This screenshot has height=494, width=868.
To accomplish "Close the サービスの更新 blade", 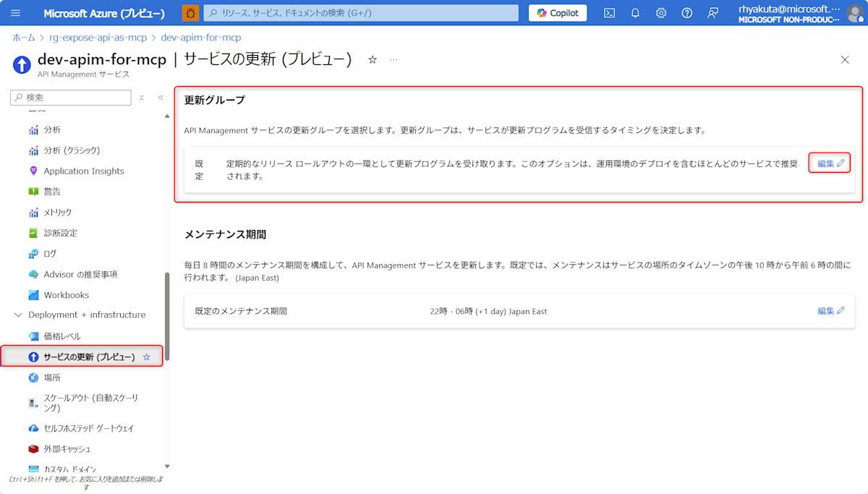I will click(x=845, y=60).
